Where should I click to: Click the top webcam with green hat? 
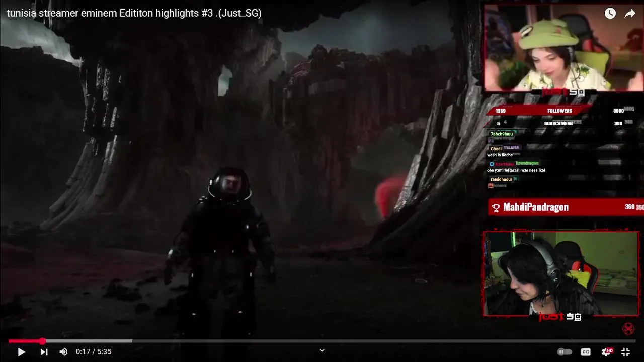pos(563,48)
